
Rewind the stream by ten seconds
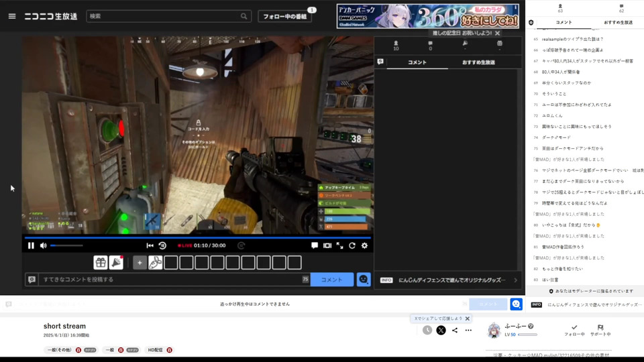click(x=162, y=245)
